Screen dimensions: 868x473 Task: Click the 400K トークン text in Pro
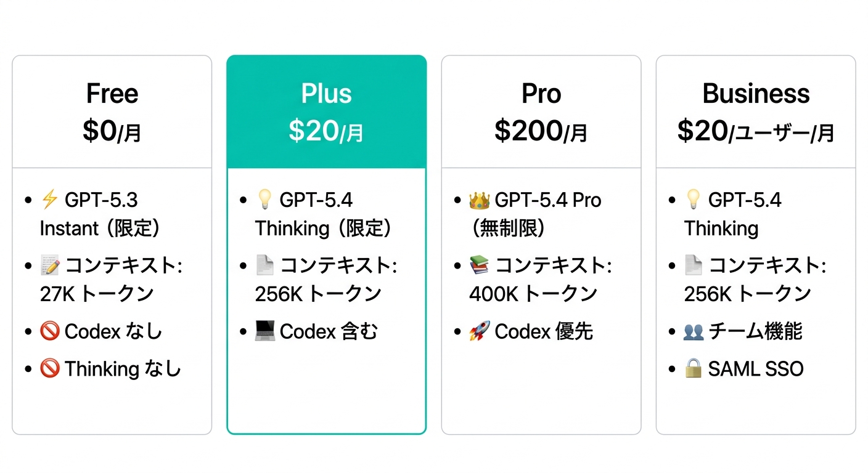[x=533, y=294]
